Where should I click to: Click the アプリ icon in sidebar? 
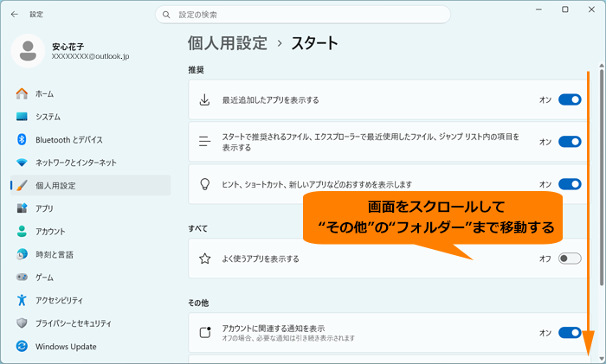pyautogui.click(x=22, y=208)
